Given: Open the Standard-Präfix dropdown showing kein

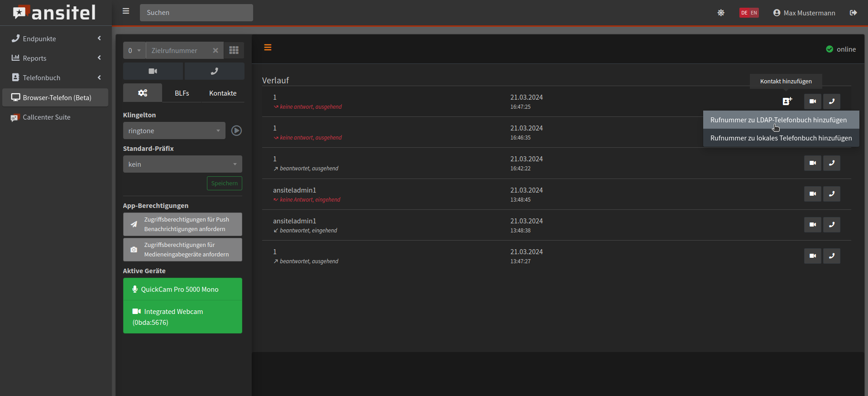Looking at the screenshot, I should pyautogui.click(x=182, y=164).
